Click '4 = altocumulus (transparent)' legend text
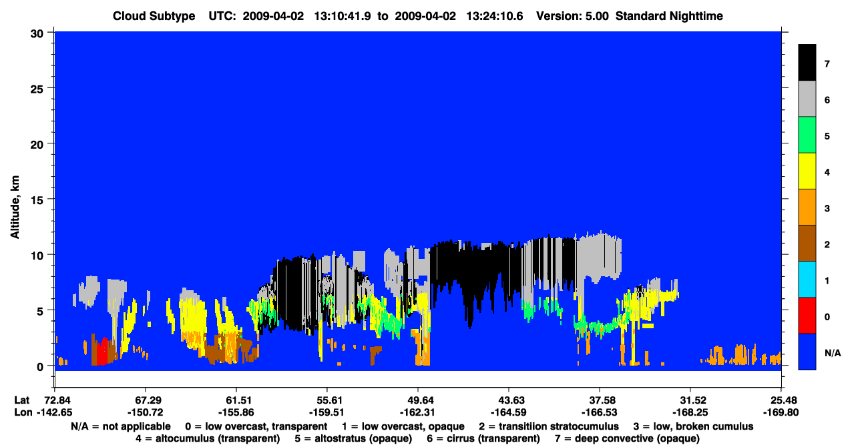The height and width of the screenshot is (445, 868). click(208, 438)
